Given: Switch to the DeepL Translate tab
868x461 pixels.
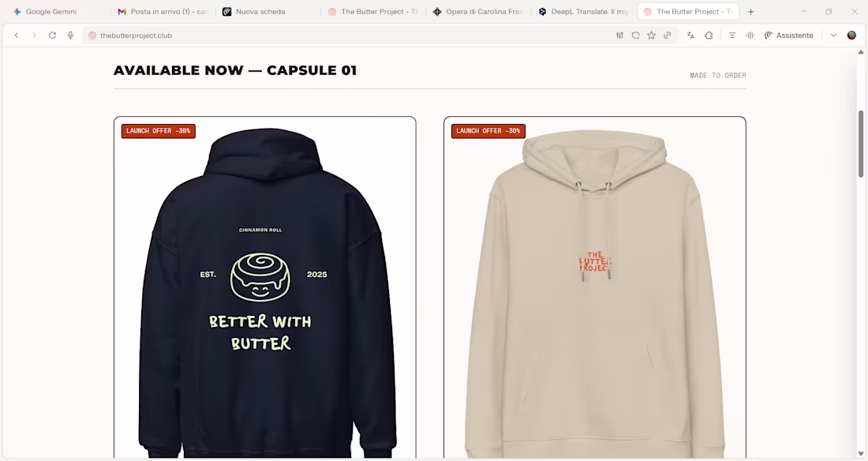Looking at the screenshot, I should click(585, 11).
